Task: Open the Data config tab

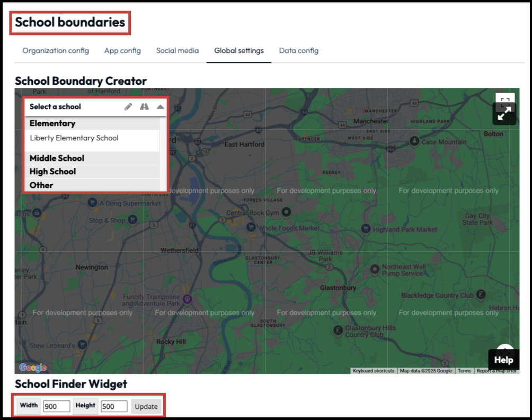Action: tap(298, 50)
